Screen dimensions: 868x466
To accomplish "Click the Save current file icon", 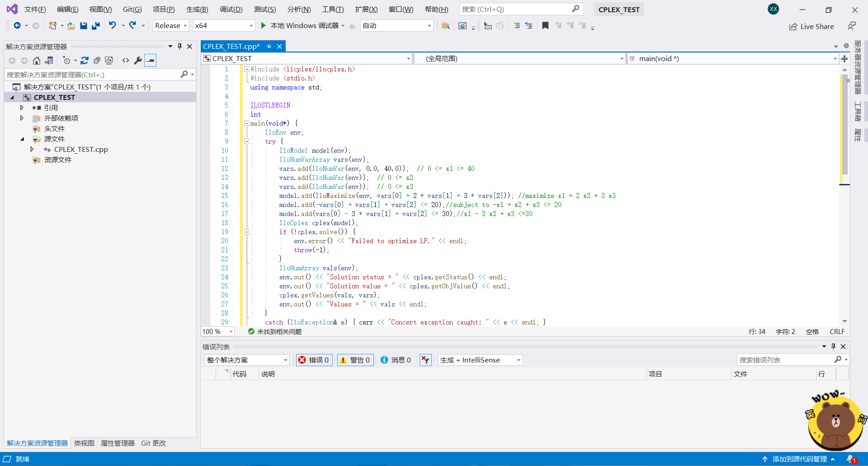I will point(83,26).
